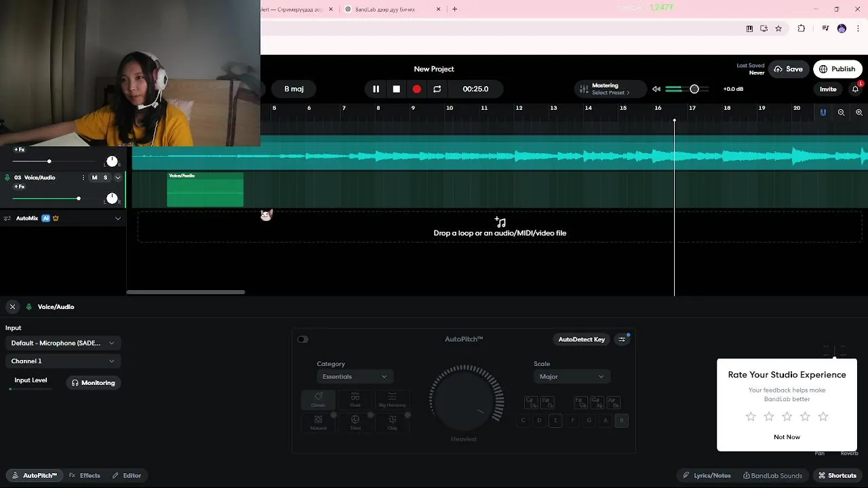Close the Voice/Audio bottom panel

(12, 307)
